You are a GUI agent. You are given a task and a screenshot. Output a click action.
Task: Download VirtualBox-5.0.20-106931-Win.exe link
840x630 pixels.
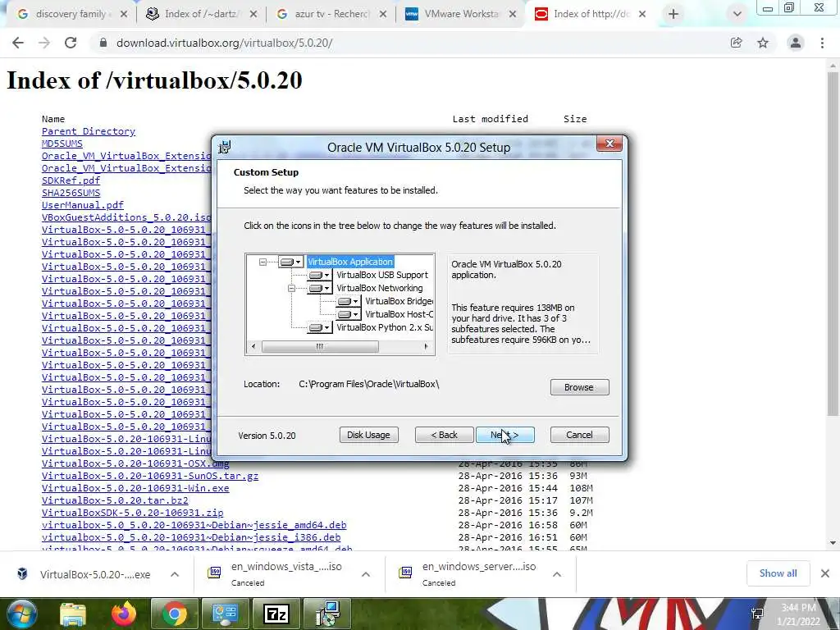pyautogui.click(x=135, y=488)
